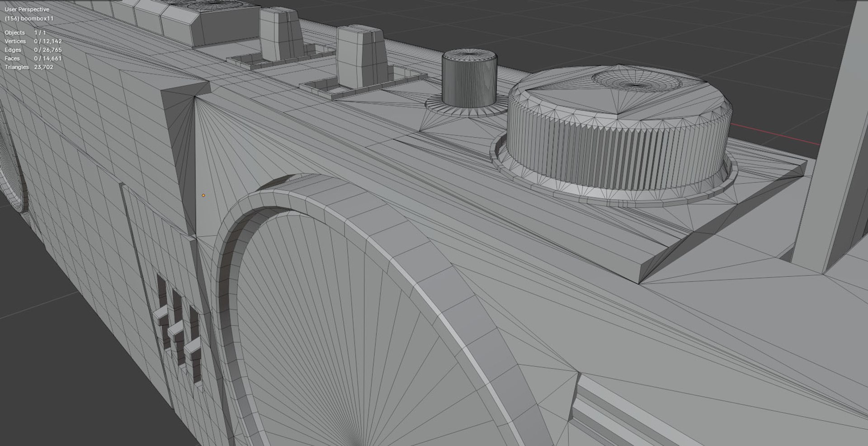Click the "Triangles 23,702" statistics row
Viewport: 868px width, 446px height.
(x=29, y=67)
